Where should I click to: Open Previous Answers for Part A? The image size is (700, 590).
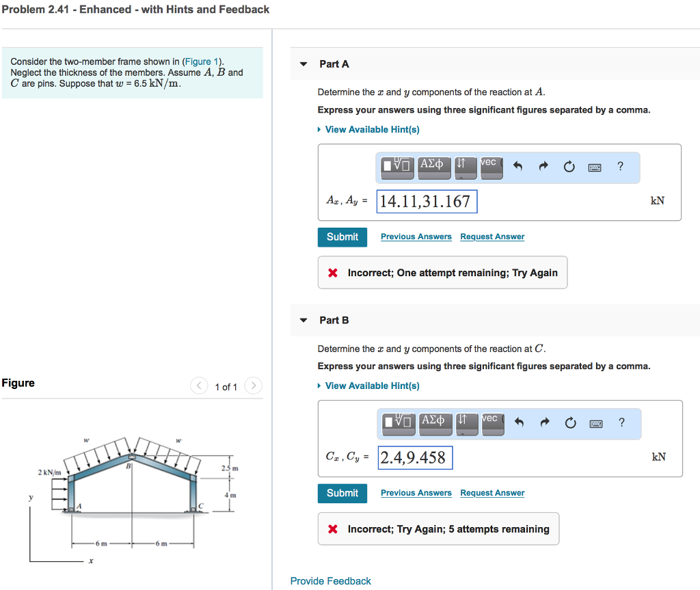click(416, 236)
